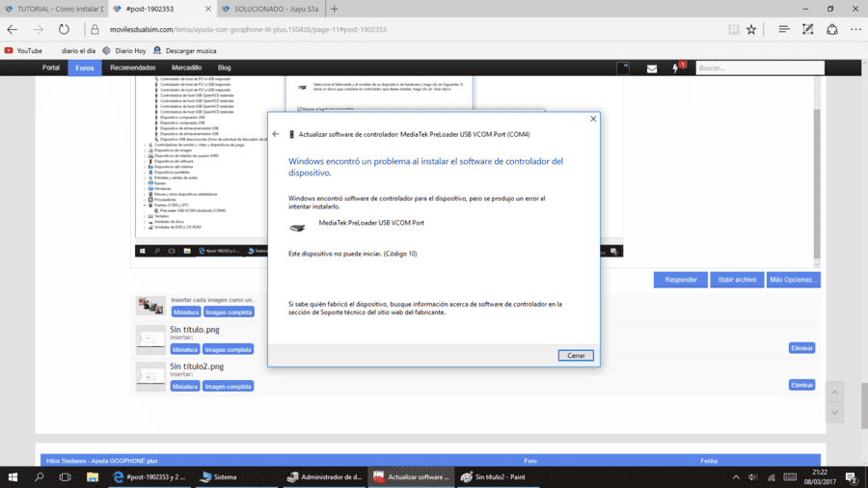Screen dimensions: 868x488
Task: Open diario el dia bookmark
Action: pos(78,50)
